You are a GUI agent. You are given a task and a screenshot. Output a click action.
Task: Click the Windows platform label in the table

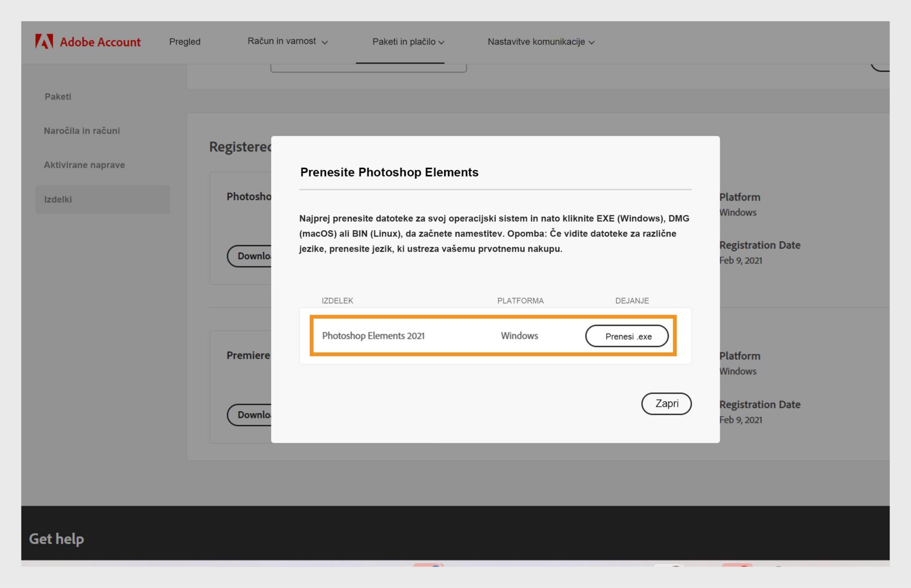coord(519,336)
